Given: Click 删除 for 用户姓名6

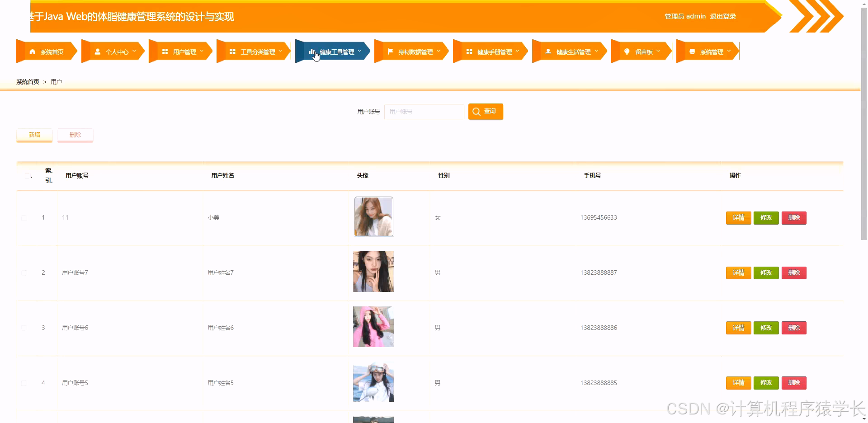Looking at the screenshot, I should click(794, 328).
